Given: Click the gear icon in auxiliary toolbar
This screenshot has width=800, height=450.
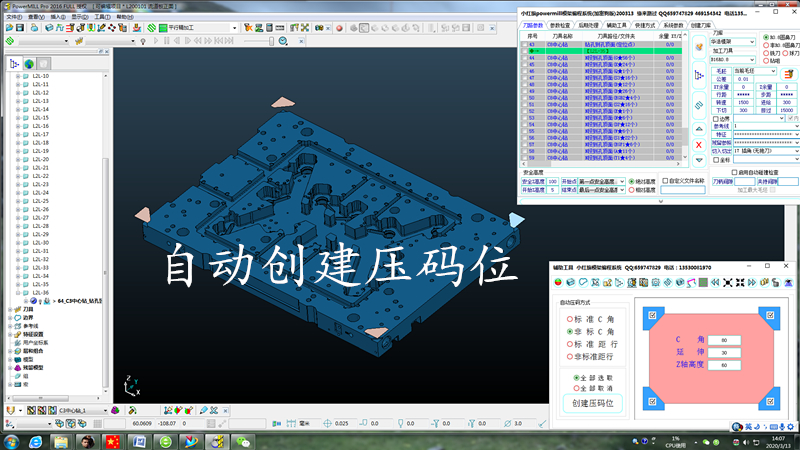Looking at the screenshot, I should pos(656,282).
